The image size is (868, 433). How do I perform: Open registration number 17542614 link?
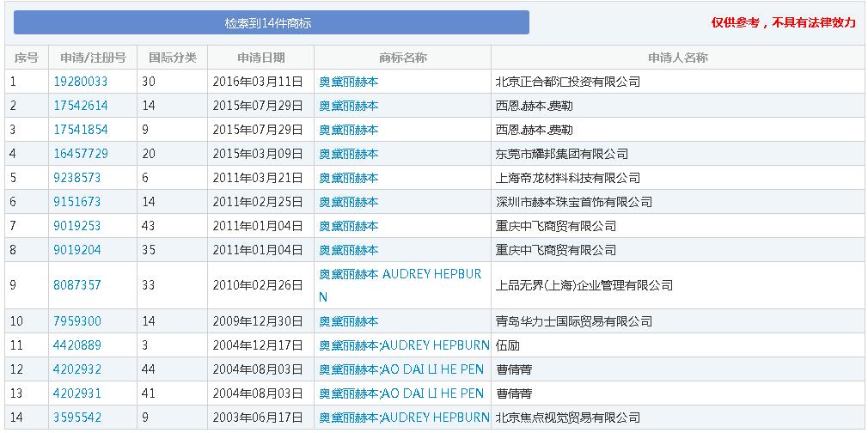(81, 106)
